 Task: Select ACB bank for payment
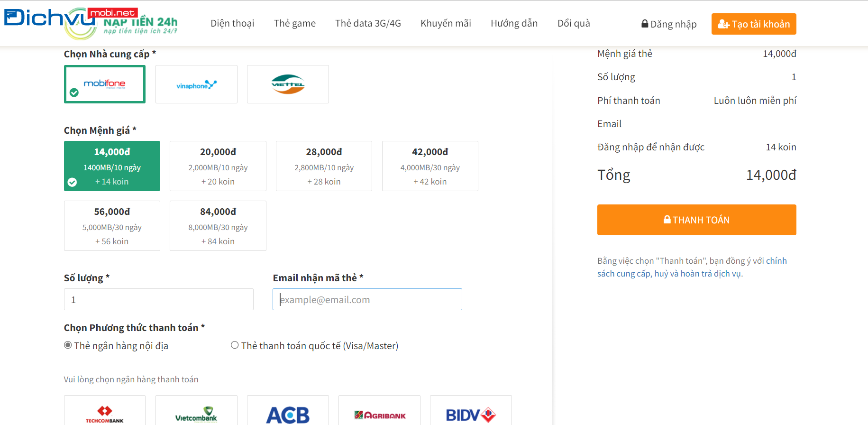click(288, 414)
